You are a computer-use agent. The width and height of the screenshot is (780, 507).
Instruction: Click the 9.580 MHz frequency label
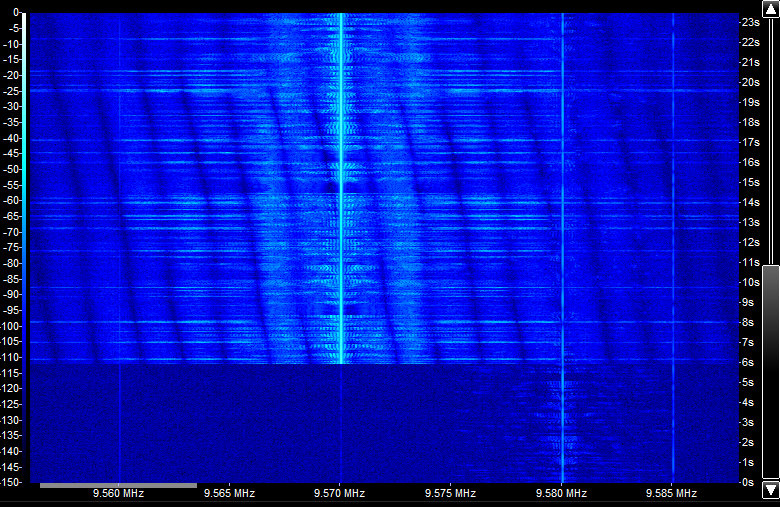(562, 494)
